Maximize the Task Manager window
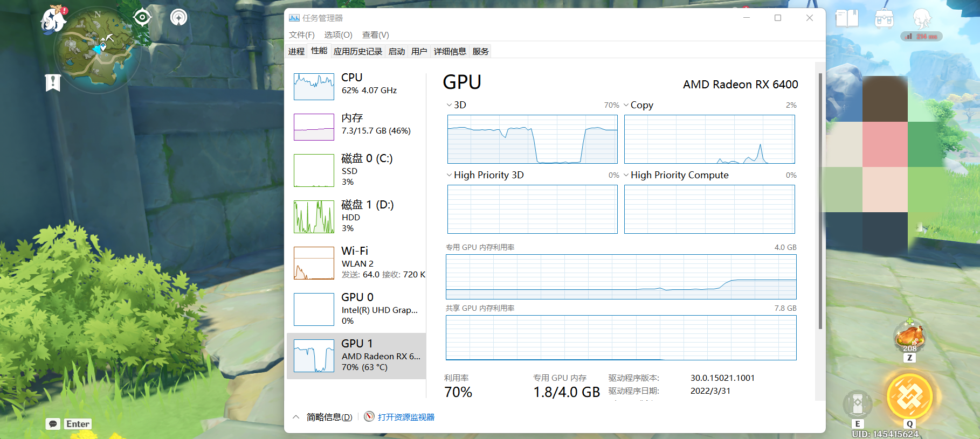Screen dimensions: 980x439 point(778,18)
